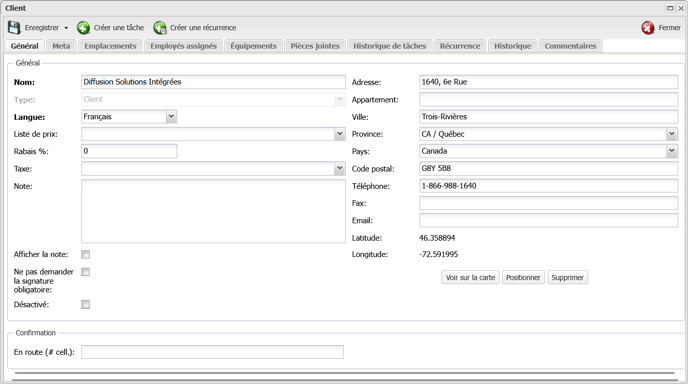The height and width of the screenshot is (384, 688).
Task: Open the Langue dropdown arrow
Action: (172, 117)
